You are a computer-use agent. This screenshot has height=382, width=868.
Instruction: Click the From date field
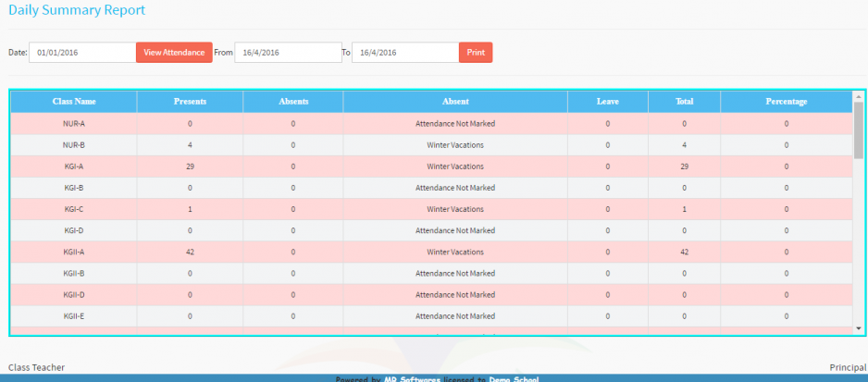287,53
